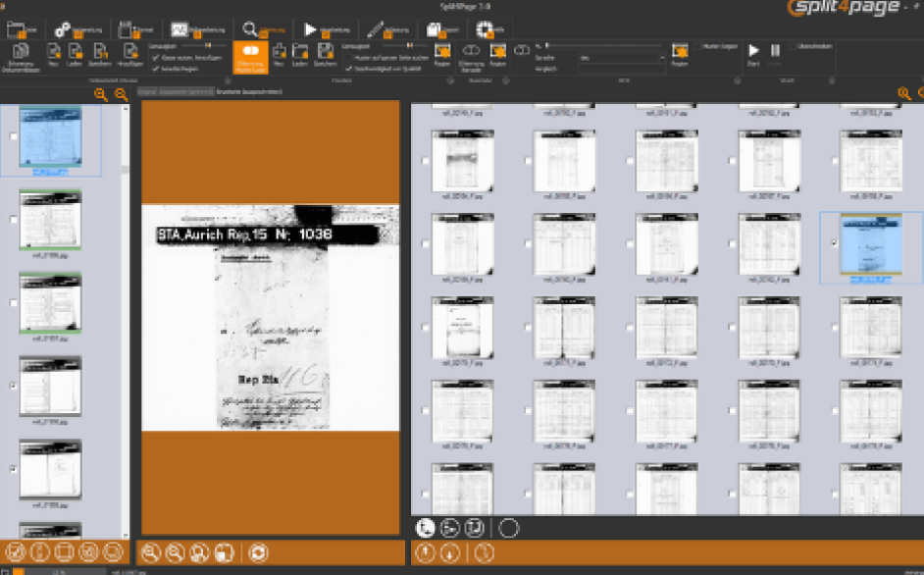Click Laden in the document class group
This screenshot has width=924, height=575.
pos(75,54)
